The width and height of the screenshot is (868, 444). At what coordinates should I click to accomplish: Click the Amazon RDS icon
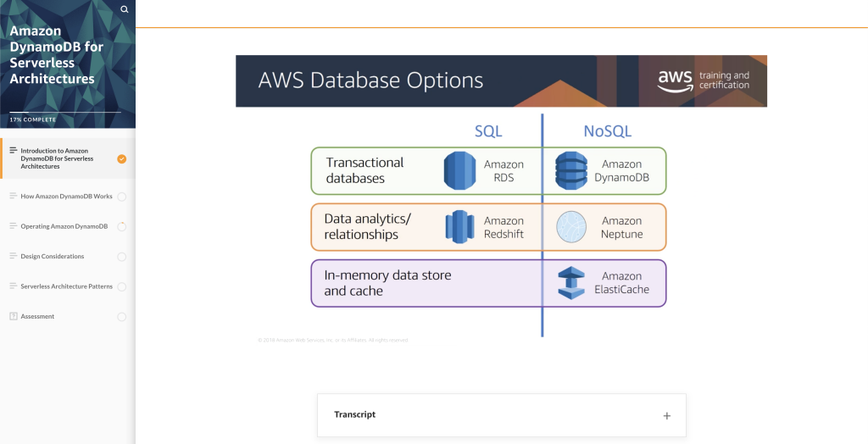coord(459,170)
